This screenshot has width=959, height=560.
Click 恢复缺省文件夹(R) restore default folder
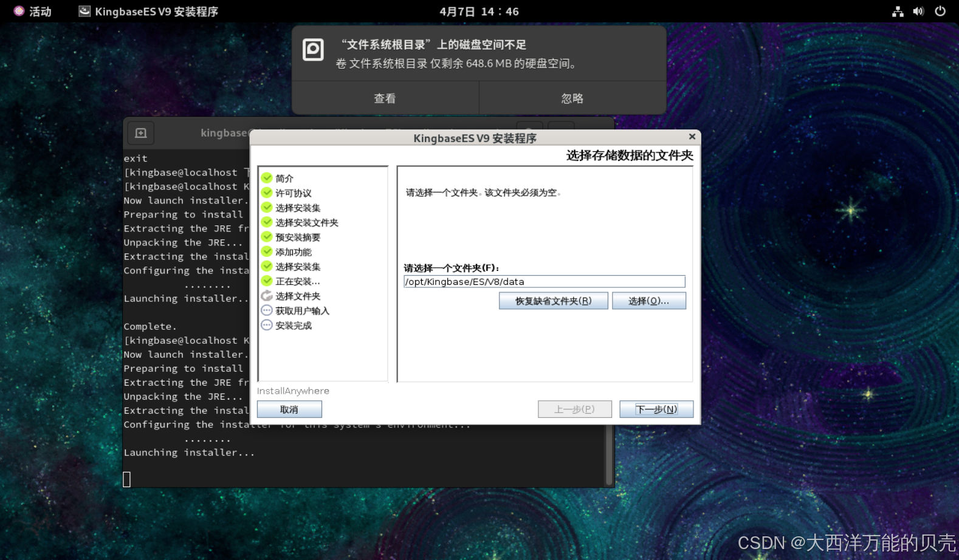click(553, 301)
